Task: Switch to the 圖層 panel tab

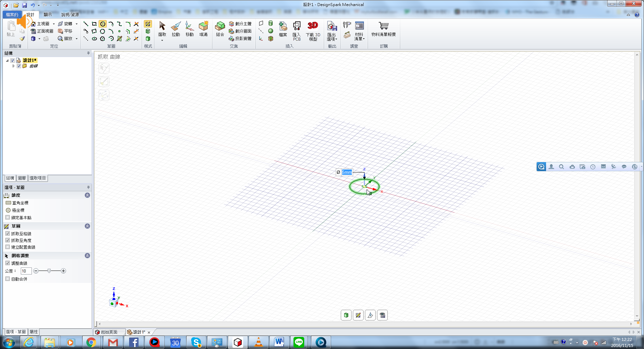Action: [22, 178]
